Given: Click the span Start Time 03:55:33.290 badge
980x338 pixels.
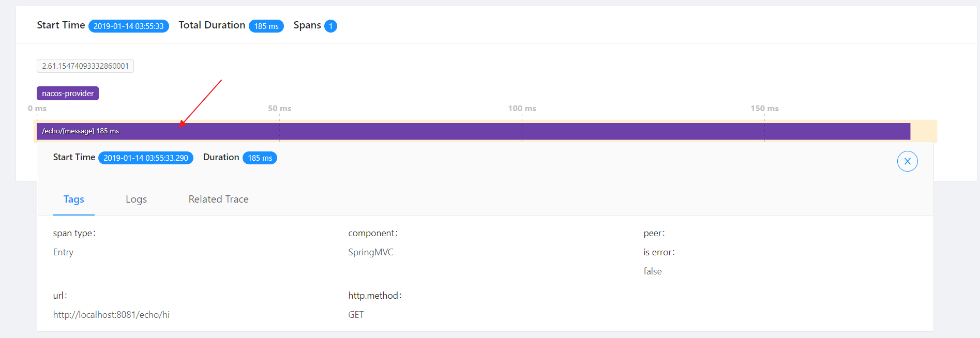Looking at the screenshot, I should click(146, 158).
